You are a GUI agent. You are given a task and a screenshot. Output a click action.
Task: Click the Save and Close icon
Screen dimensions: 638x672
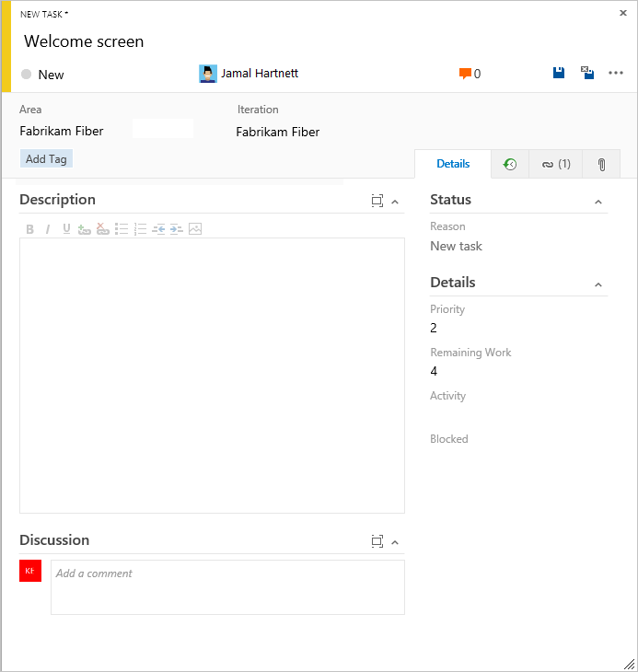[x=587, y=73]
